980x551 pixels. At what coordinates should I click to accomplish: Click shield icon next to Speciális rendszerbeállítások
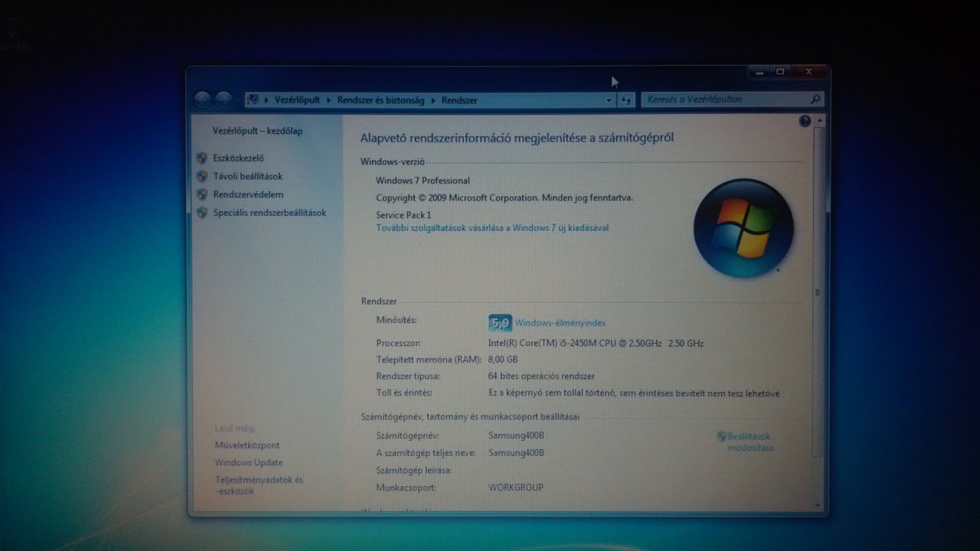(201, 213)
